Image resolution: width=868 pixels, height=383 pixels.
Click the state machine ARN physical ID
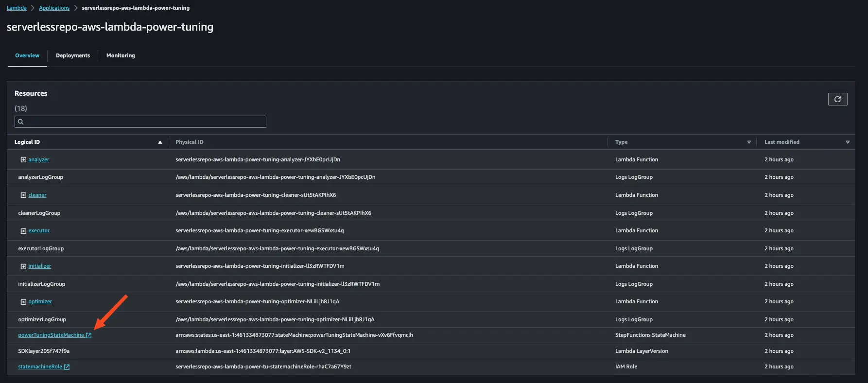coord(295,335)
